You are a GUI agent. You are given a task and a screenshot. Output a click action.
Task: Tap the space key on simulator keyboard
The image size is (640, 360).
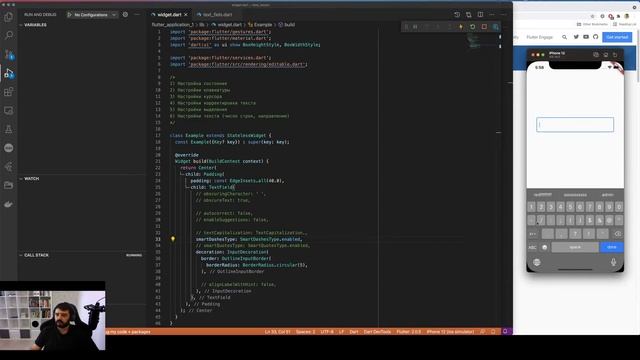(x=575, y=247)
